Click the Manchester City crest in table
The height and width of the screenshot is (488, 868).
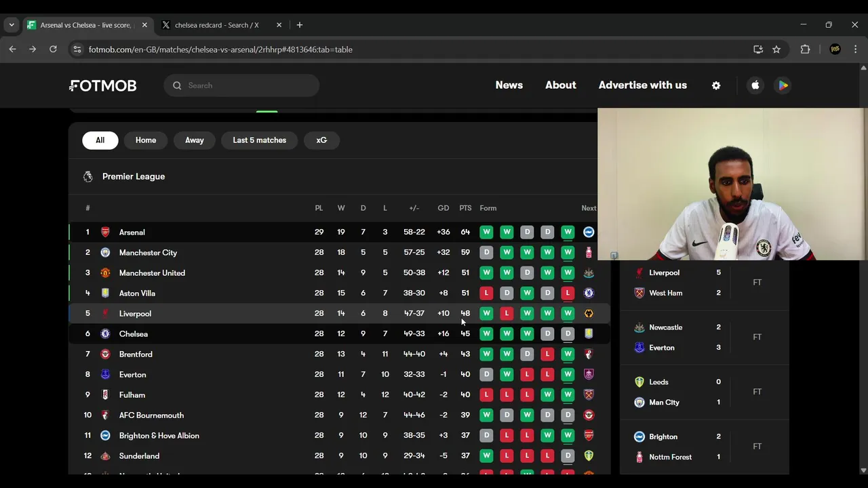coord(105,252)
